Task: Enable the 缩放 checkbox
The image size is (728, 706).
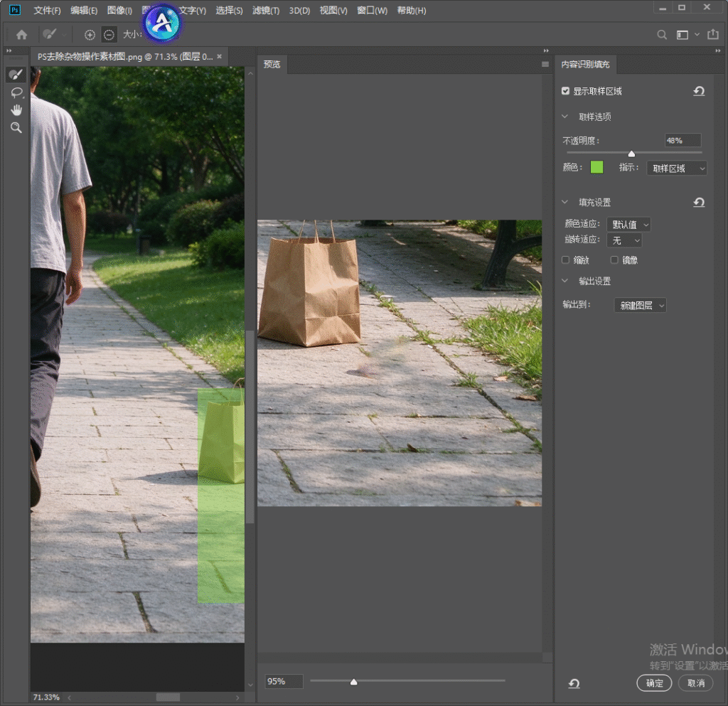Action: [565, 260]
